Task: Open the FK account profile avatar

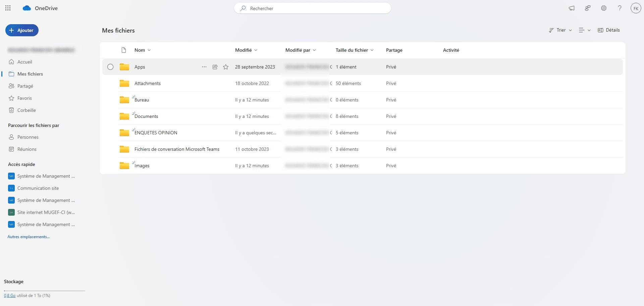Action: (x=636, y=8)
